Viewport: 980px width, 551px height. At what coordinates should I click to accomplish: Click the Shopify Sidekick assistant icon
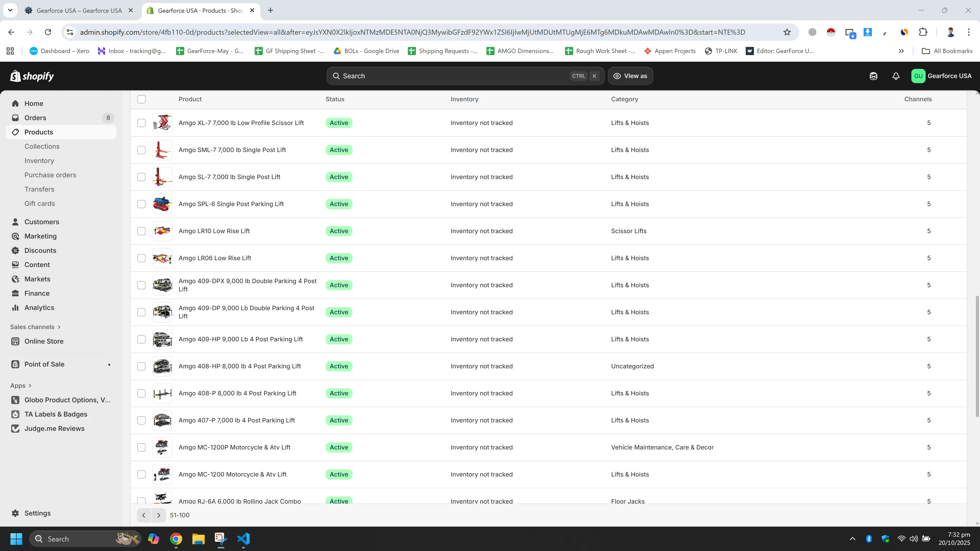873,76
